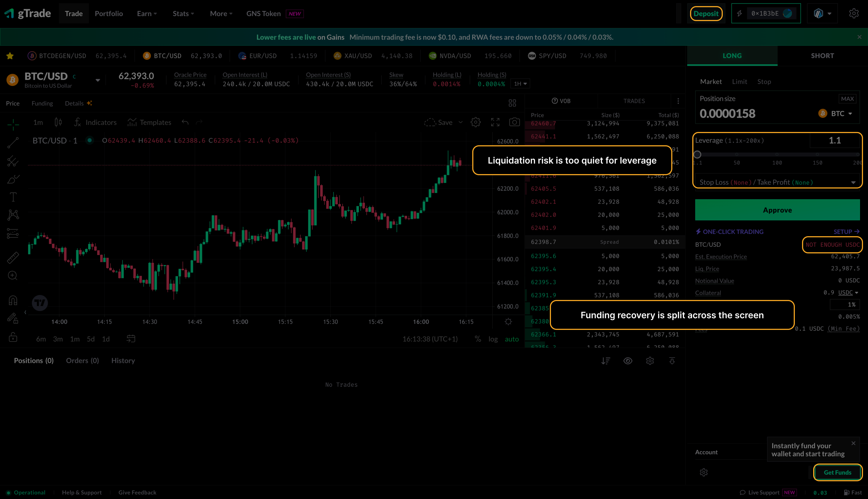Click MAX position size button

pyautogui.click(x=847, y=99)
